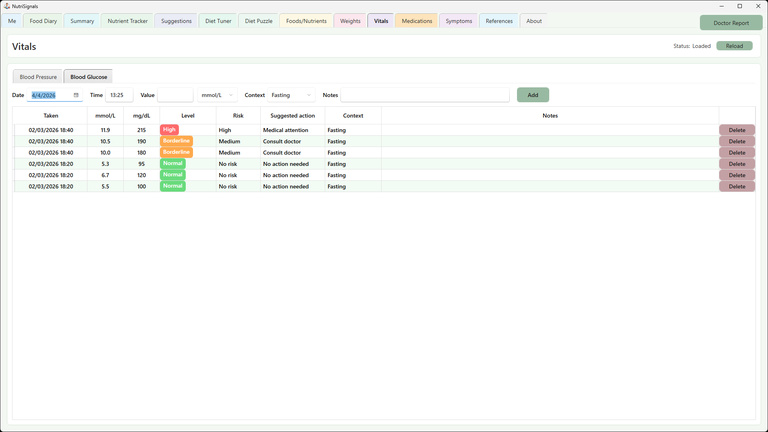
Task: Go to the Foods/Nutrients tab
Action: point(306,21)
